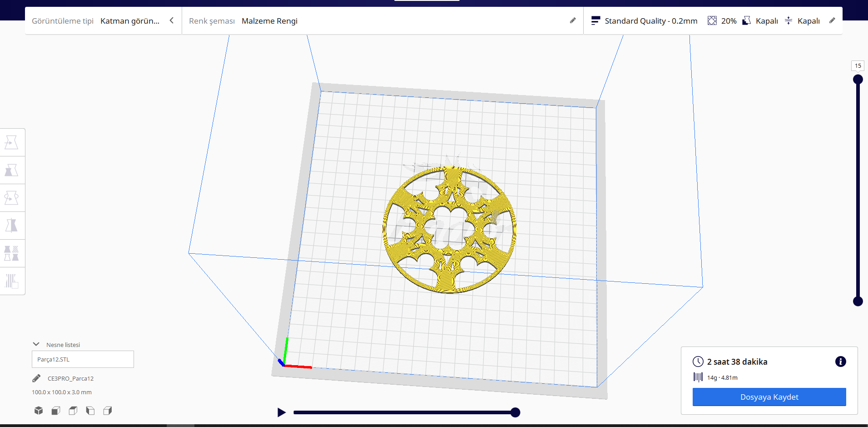The image size is (868, 427).
Task: Select the Move tool
Action: click(x=12, y=142)
